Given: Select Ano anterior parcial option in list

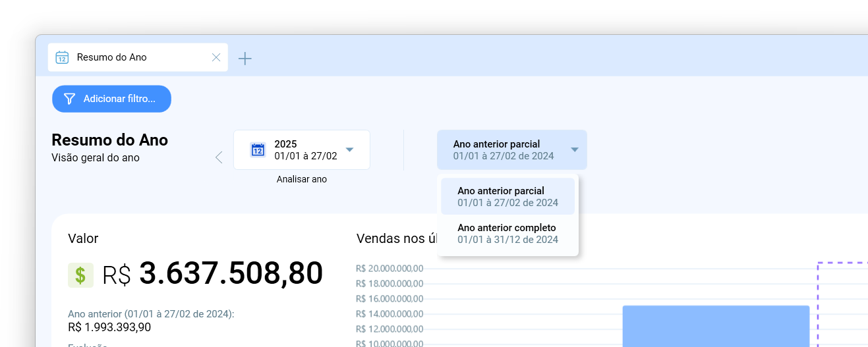Looking at the screenshot, I should 507,196.
